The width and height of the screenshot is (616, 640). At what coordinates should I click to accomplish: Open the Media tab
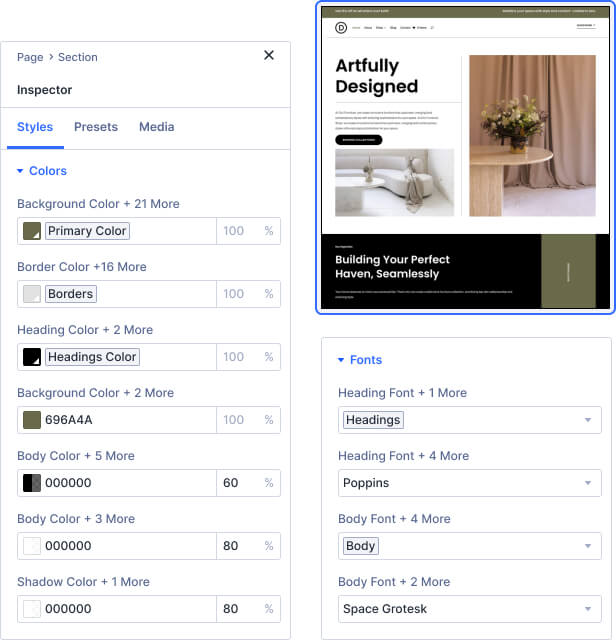(x=156, y=127)
